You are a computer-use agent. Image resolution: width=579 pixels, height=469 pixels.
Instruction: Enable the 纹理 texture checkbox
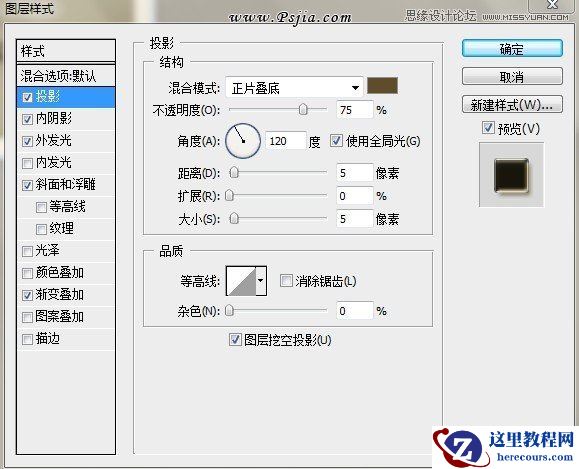[x=41, y=229]
